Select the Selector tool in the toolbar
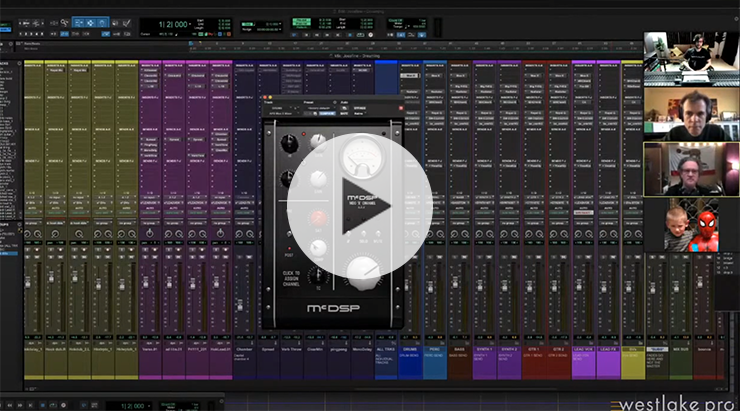Image resolution: width=740 pixels, height=412 pixels. click(x=91, y=23)
